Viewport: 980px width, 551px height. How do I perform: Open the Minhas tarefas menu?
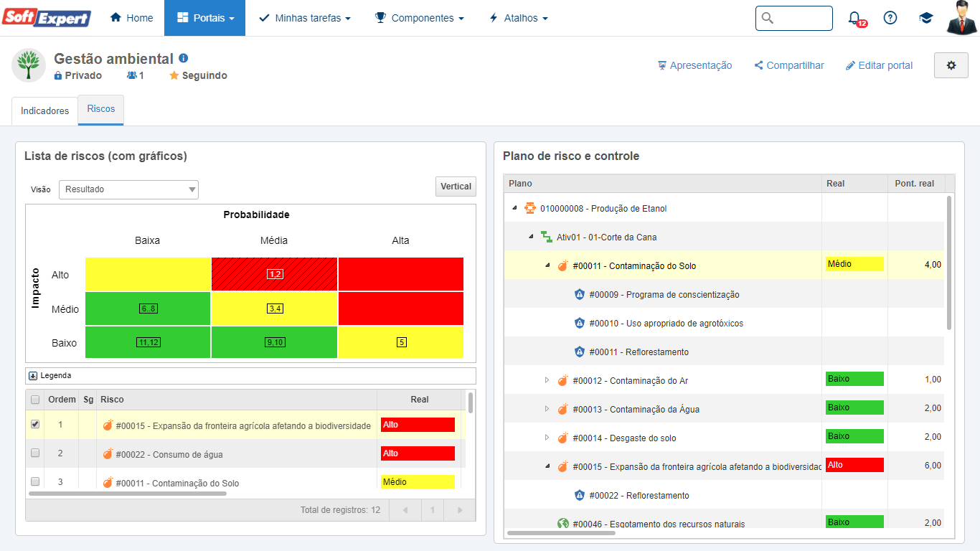click(x=305, y=18)
